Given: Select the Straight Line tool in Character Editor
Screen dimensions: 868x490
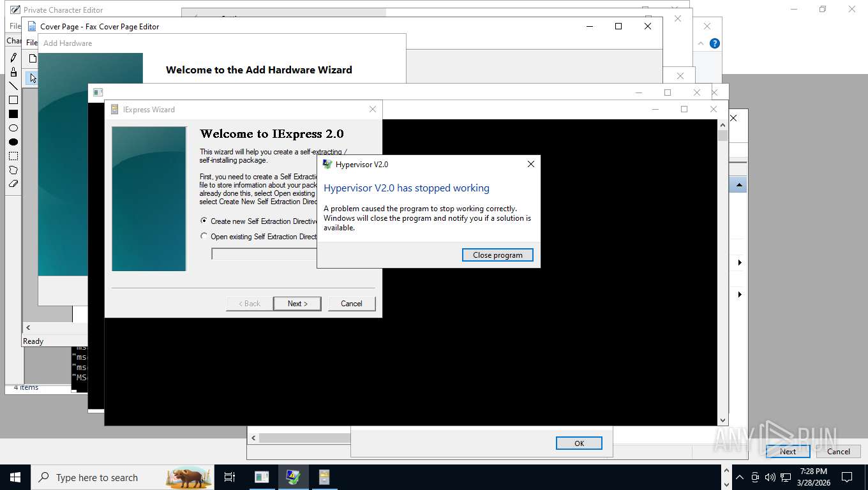Looking at the screenshot, I should click(x=13, y=86).
